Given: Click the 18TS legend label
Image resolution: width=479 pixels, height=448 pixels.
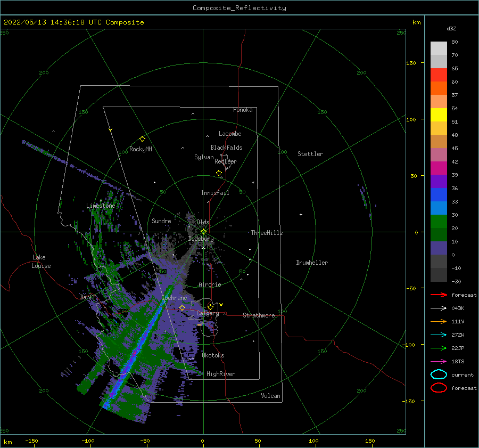Looking at the screenshot, I should point(458,362).
